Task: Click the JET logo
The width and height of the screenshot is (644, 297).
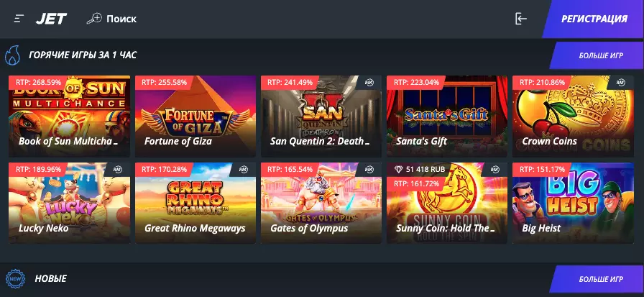Action: [x=51, y=19]
